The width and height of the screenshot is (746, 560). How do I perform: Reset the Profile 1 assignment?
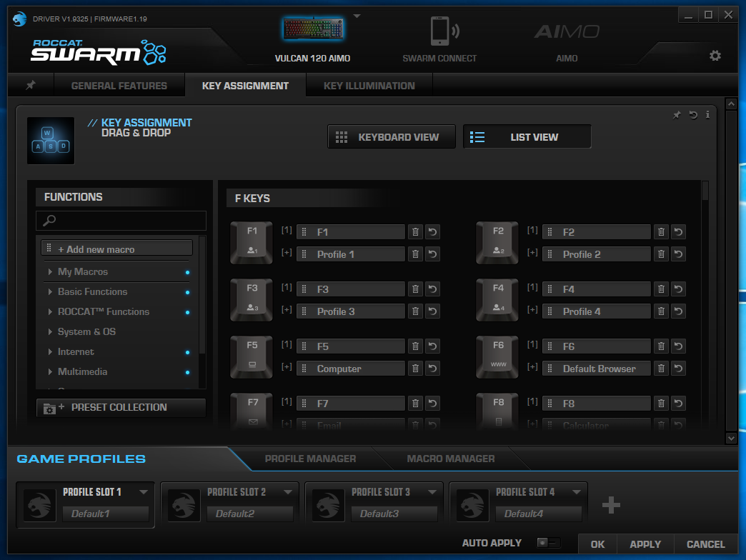(x=432, y=254)
